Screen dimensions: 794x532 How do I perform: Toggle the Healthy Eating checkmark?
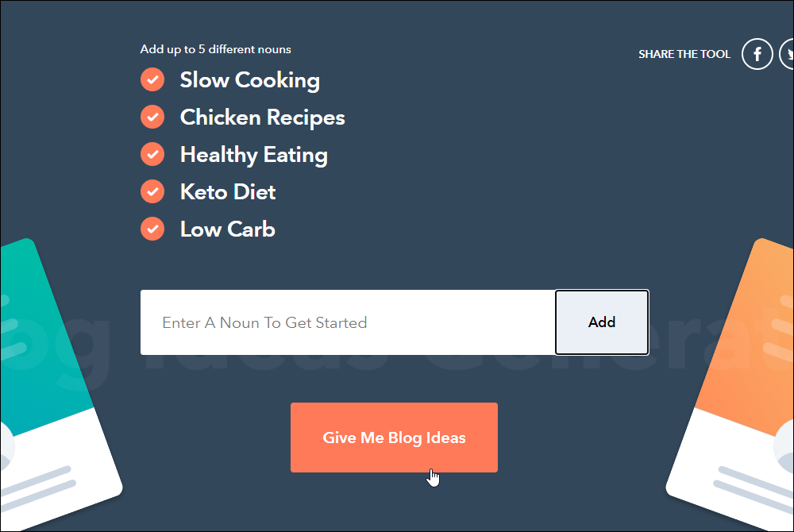coord(152,154)
